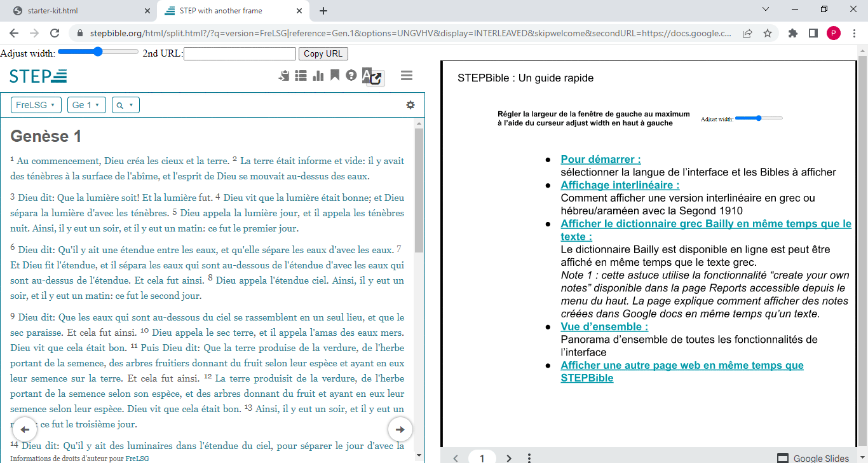868x463 pixels.
Task: Expand the FreLSG Bible version dropdown
Action: coord(36,105)
